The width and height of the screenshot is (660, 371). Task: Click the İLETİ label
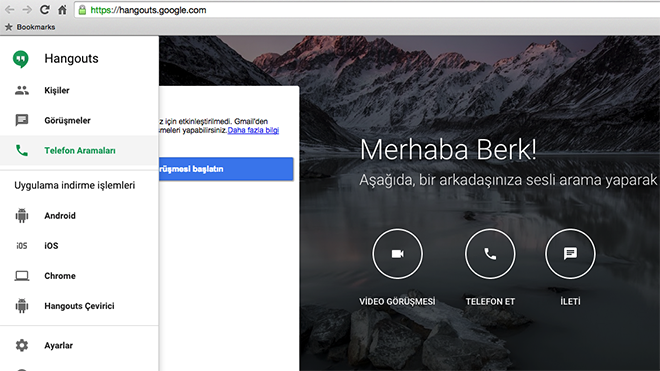click(570, 302)
